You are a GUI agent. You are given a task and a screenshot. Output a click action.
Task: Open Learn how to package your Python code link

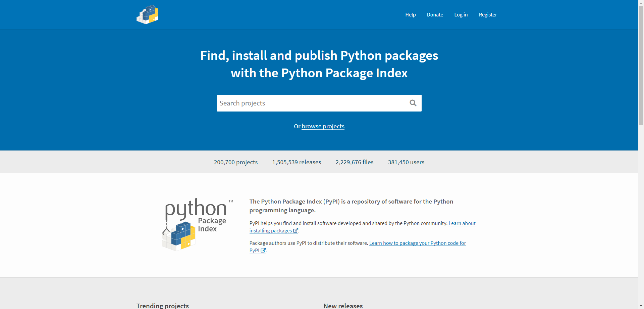(x=417, y=243)
